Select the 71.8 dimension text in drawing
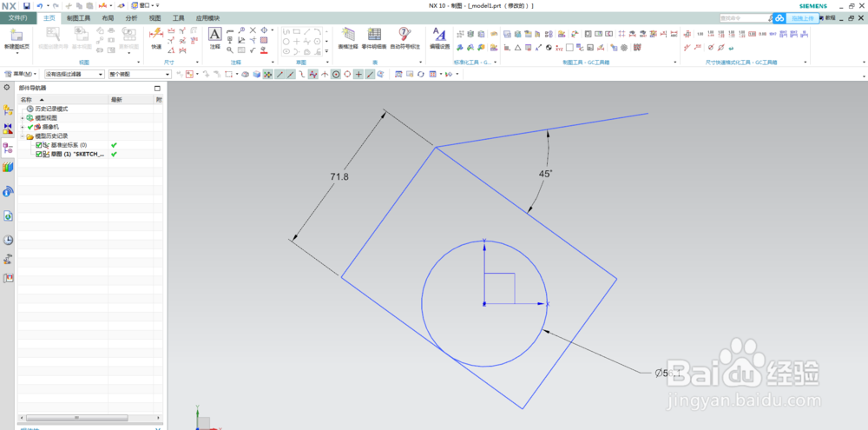The width and height of the screenshot is (868, 430). pos(339,176)
